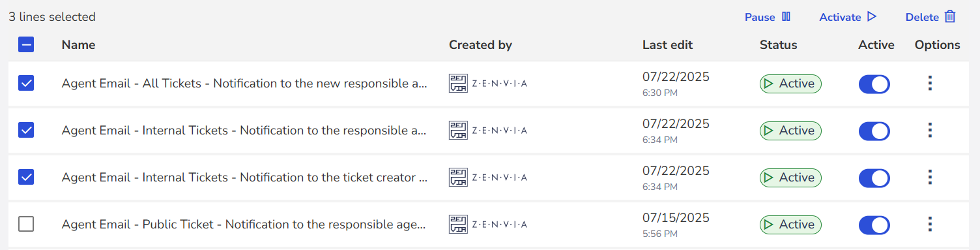
Task: Click the Activate play triangle icon
Action: pos(872,17)
